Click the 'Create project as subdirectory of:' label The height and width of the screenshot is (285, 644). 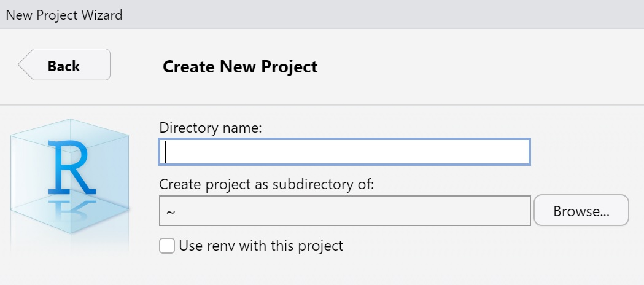pos(266,184)
